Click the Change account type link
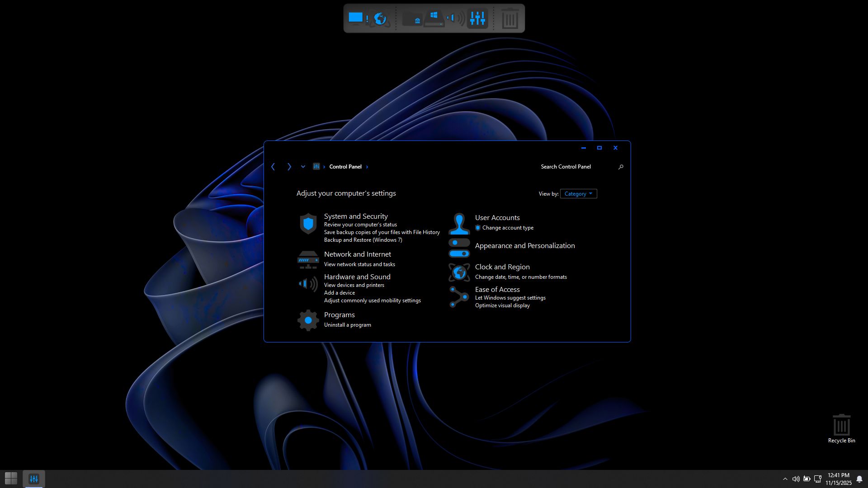The width and height of the screenshot is (868, 488). pyautogui.click(x=508, y=228)
